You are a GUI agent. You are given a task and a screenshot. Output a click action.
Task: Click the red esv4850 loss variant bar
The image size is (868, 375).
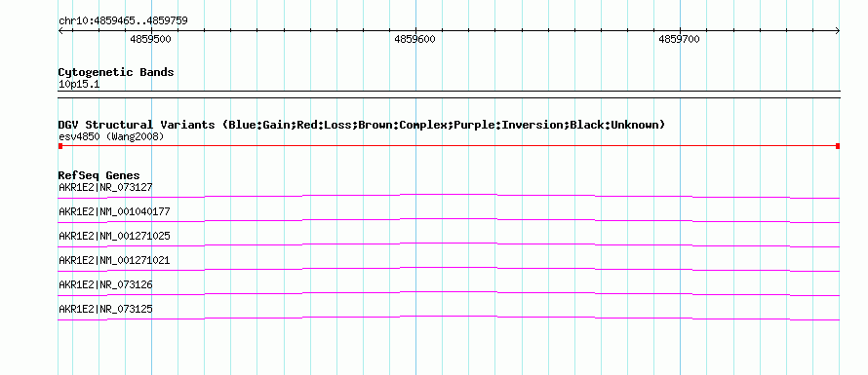pos(449,146)
